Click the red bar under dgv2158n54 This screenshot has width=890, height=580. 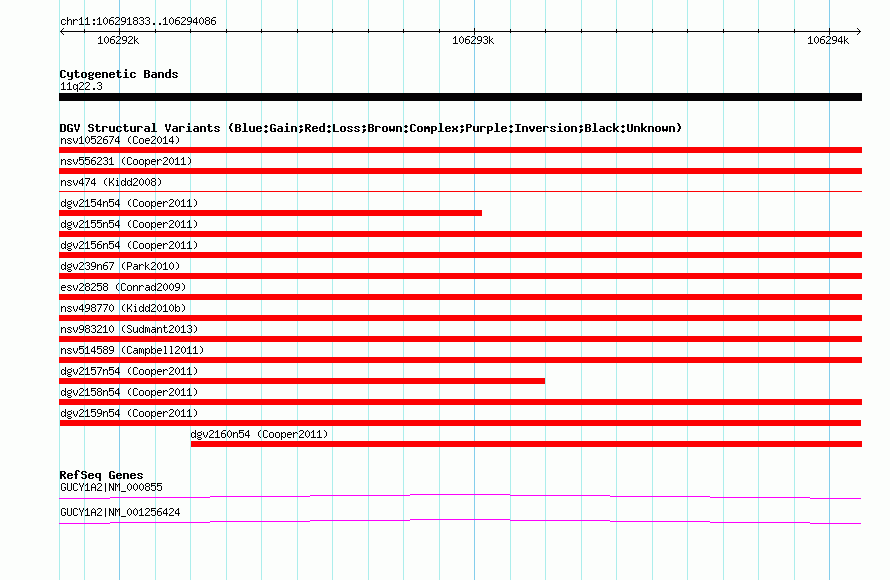[x=460, y=402]
